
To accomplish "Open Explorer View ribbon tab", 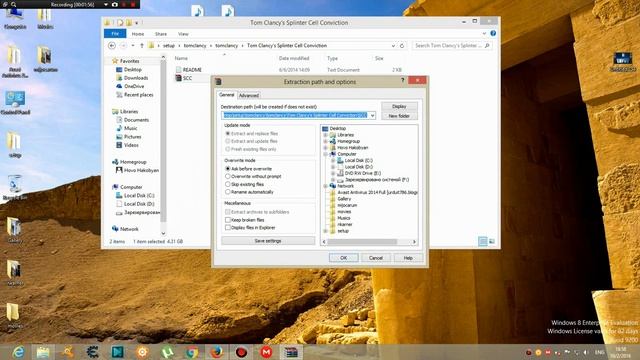I will pos(183,34).
